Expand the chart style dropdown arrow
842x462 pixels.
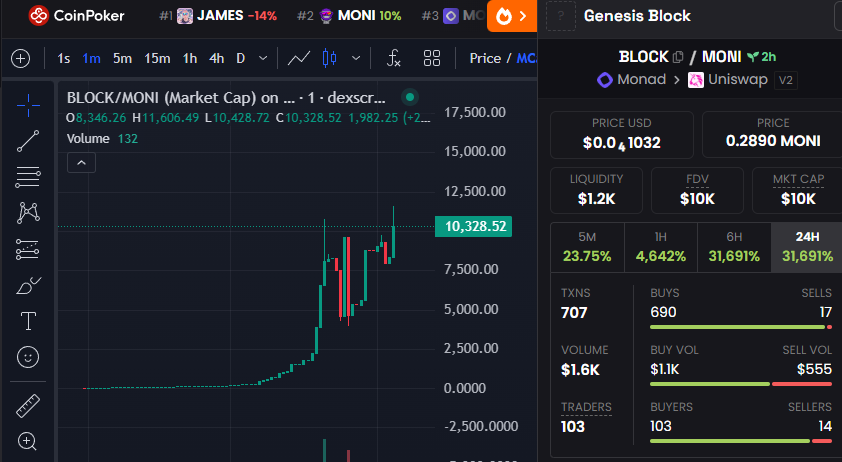point(355,58)
